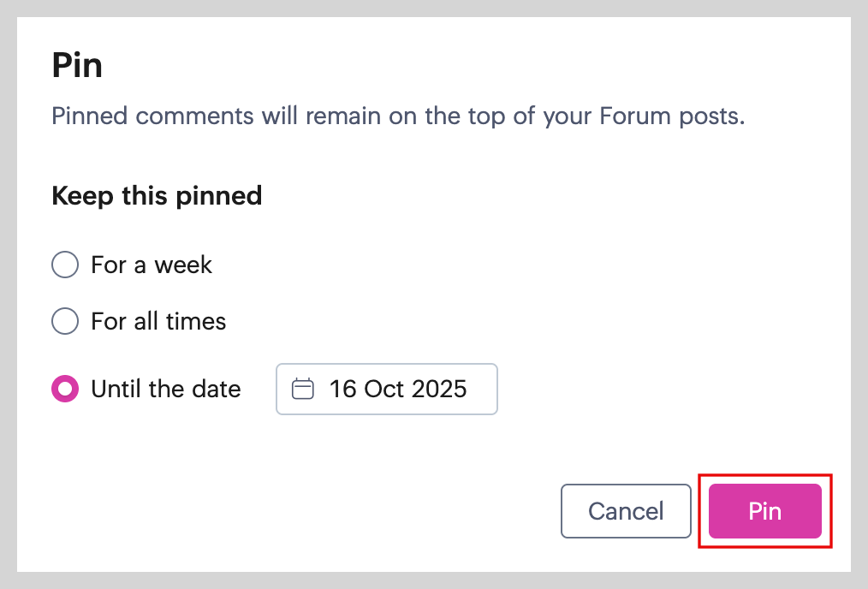Click empty space right of the date field
This screenshot has height=589, width=868.
coord(668,390)
